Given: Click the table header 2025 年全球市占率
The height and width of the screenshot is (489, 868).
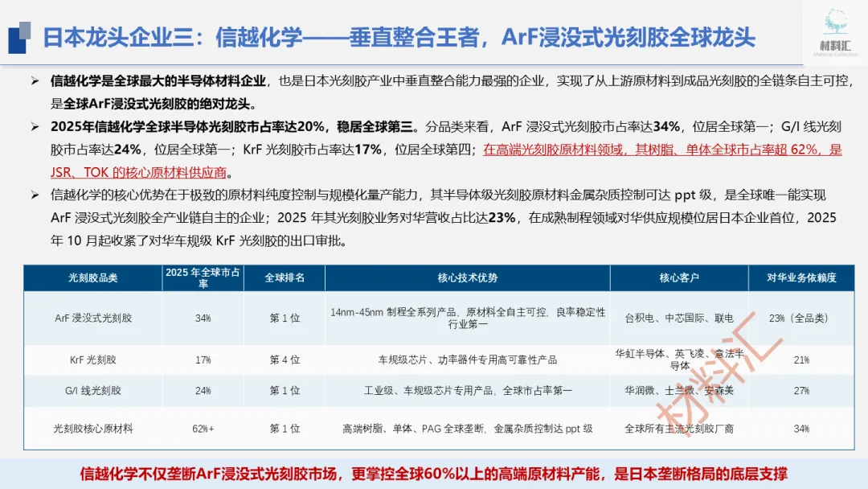Looking at the screenshot, I should pos(203,277).
